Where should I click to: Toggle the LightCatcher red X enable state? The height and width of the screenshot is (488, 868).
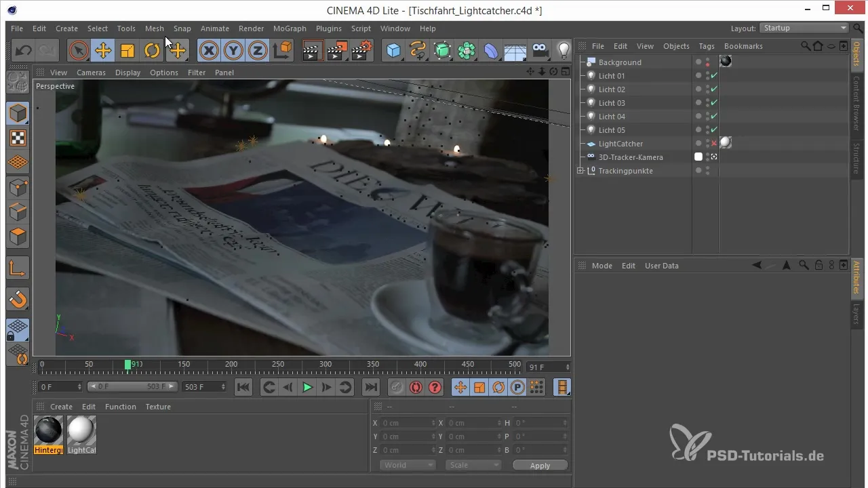(x=714, y=144)
